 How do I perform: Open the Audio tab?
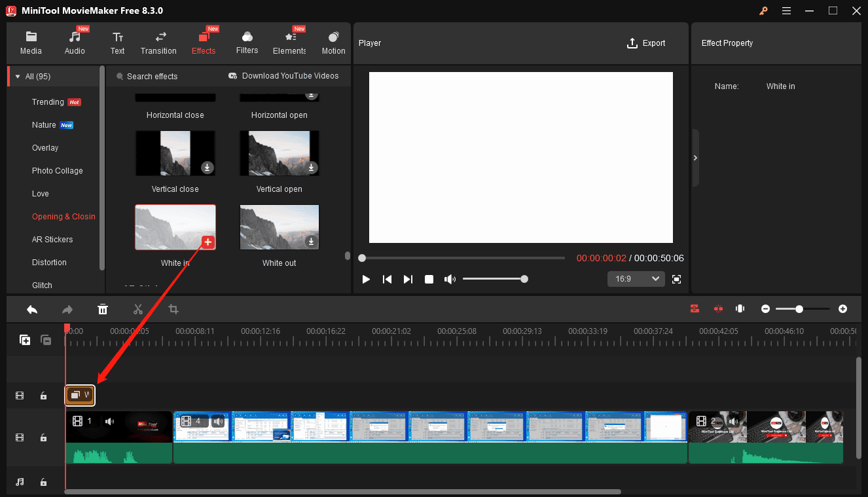point(75,43)
